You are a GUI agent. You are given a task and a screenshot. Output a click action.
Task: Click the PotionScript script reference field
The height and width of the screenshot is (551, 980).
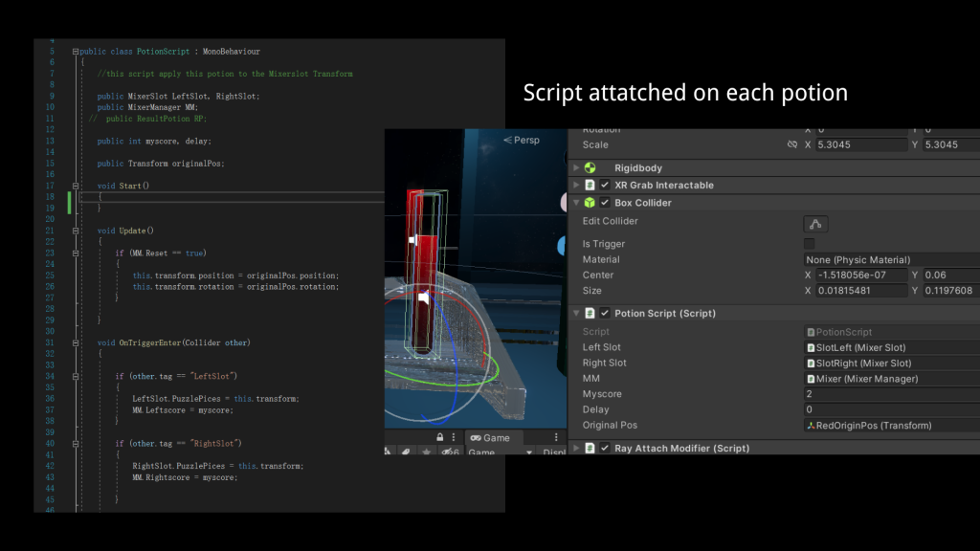891,332
